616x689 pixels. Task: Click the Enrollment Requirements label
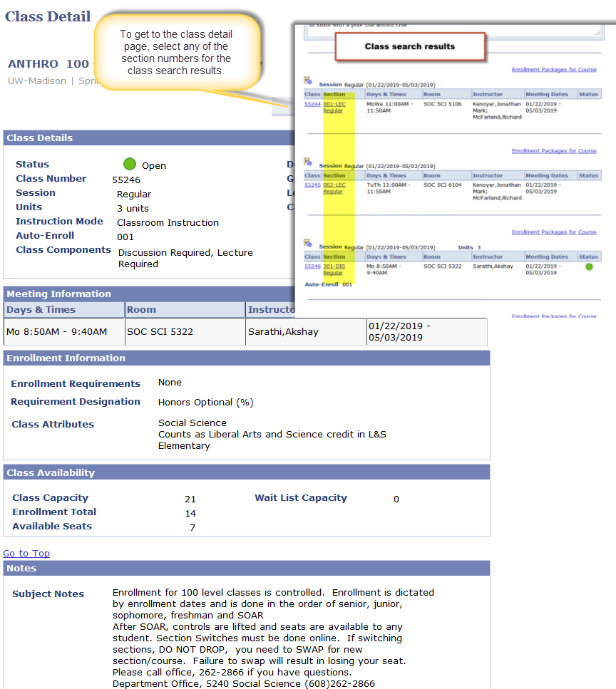[x=76, y=383]
